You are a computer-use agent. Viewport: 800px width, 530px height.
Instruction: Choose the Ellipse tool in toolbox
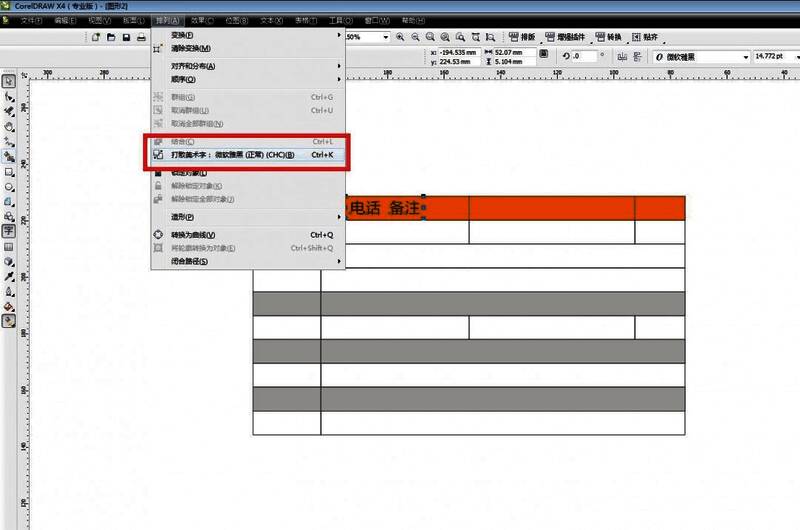pos(9,187)
